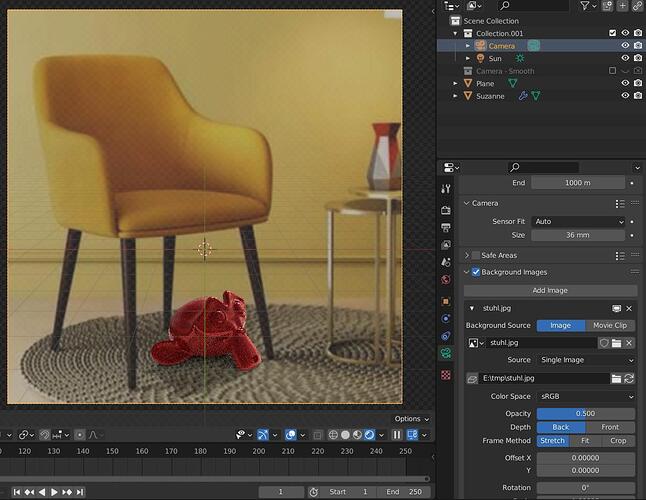Reload the stuhl.jpg image
Viewport: 646px width, 500px height.
pos(629,378)
